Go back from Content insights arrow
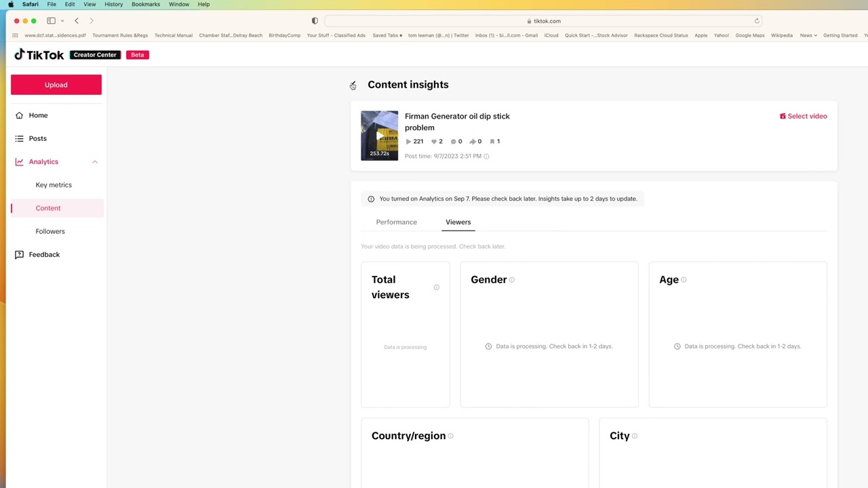Screen dimensions: 868x488 coord(353,85)
